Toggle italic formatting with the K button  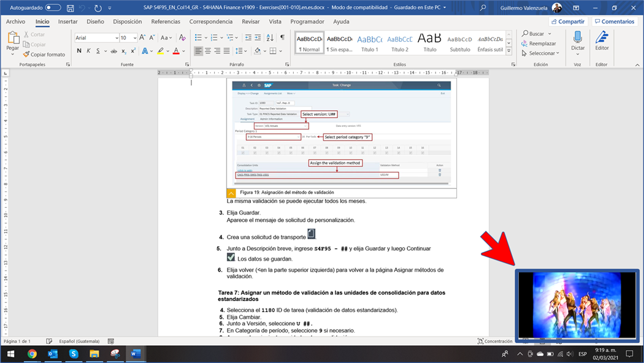point(88,51)
